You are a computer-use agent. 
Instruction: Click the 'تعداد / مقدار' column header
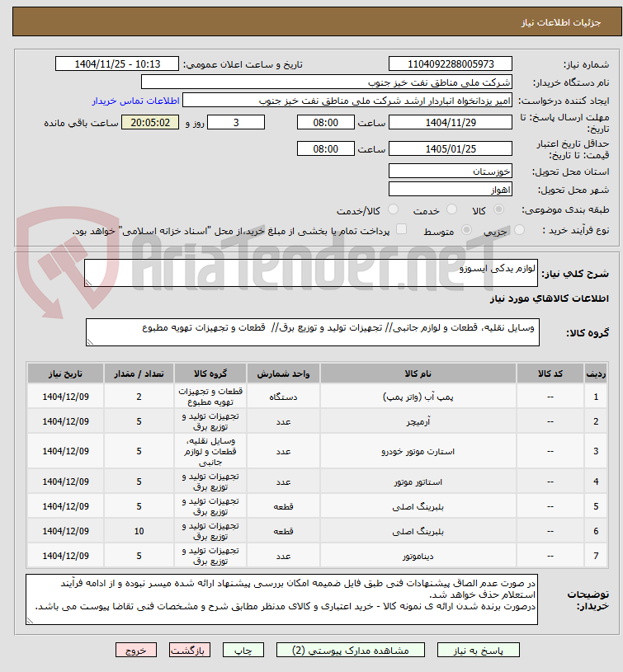click(139, 374)
